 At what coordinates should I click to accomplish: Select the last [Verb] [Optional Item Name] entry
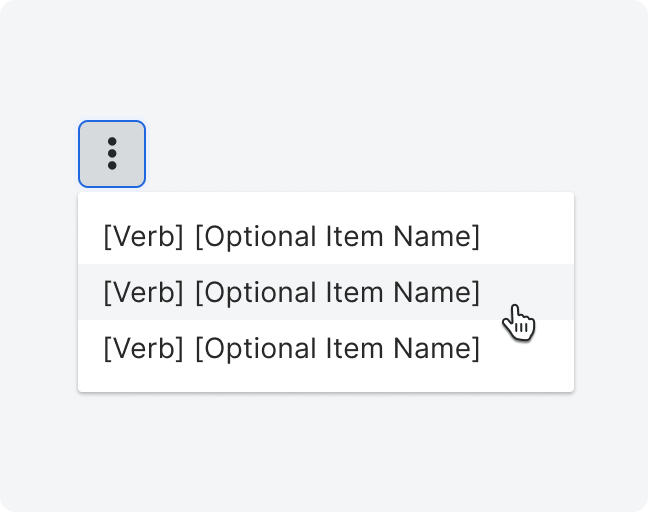pyautogui.click(x=326, y=348)
